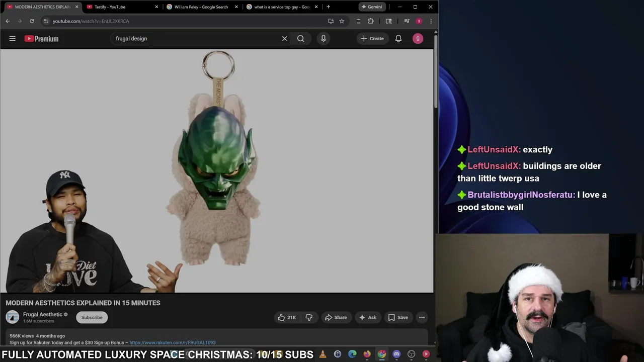Viewport: 644px width, 362px height.
Task: Open a new browser tab
Action: 328,7
